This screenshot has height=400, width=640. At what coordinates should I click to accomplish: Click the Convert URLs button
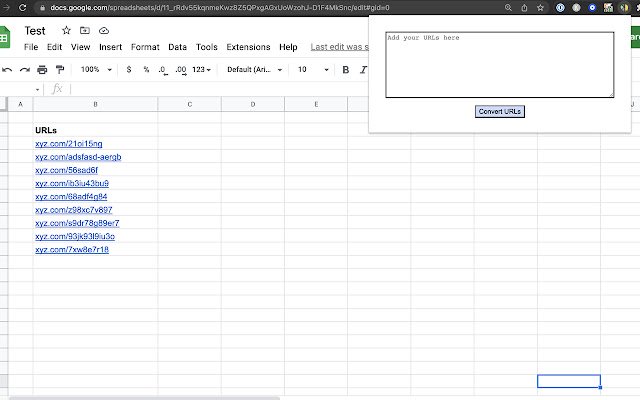click(500, 111)
